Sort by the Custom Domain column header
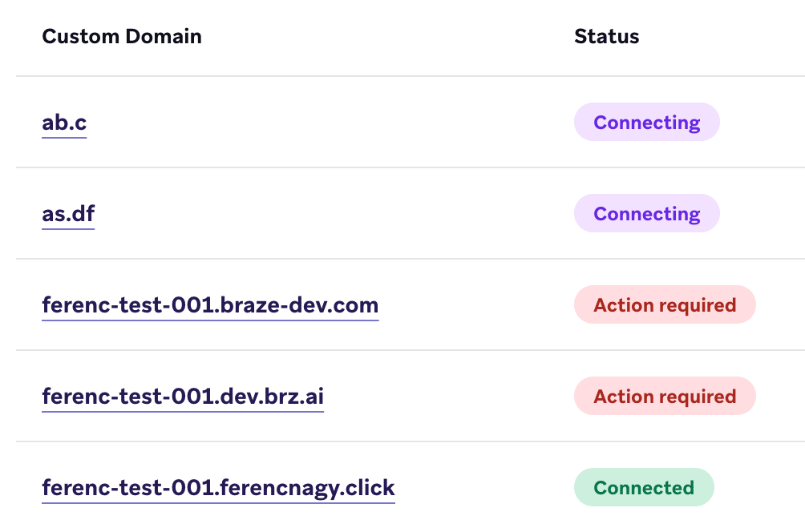Screen dimensions: 805x532 pyautogui.click(x=122, y=36)
